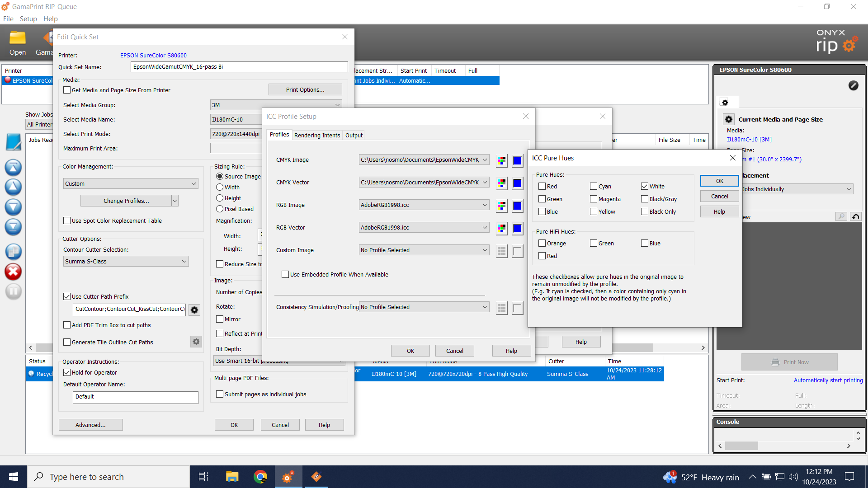Click the Change Profiles dropdown arrow
The image size is (868, 488).
click(175, 201)
